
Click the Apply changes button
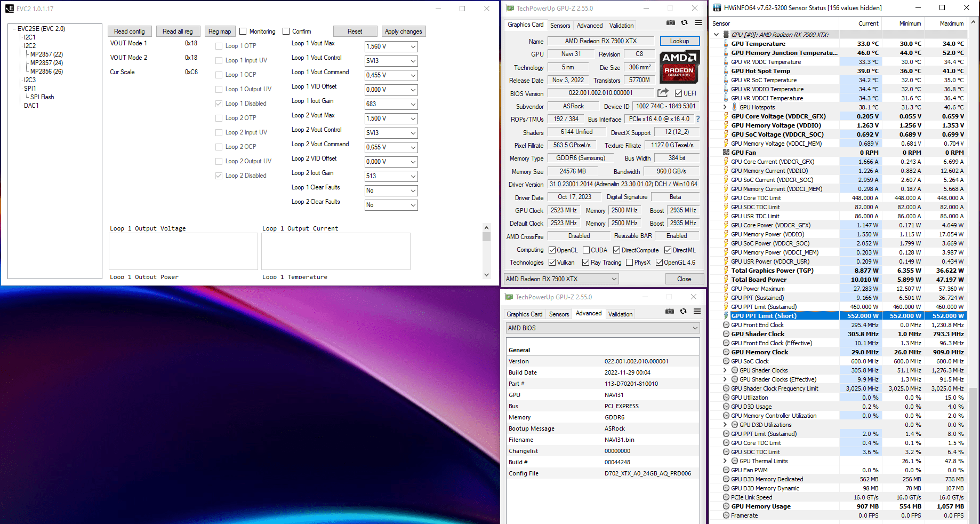point(404,31)
